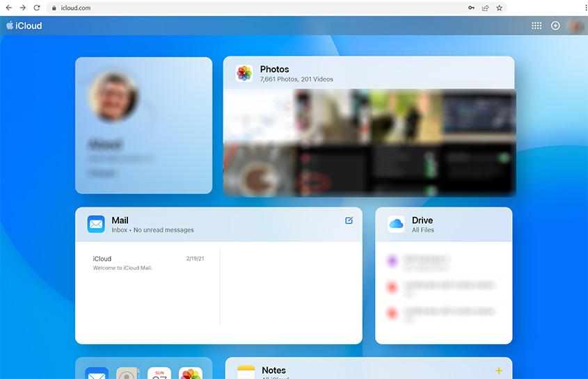Launch Calendar from bottom apps tile
Viewport: 588px width, 379px height.
tap(159, 373)
